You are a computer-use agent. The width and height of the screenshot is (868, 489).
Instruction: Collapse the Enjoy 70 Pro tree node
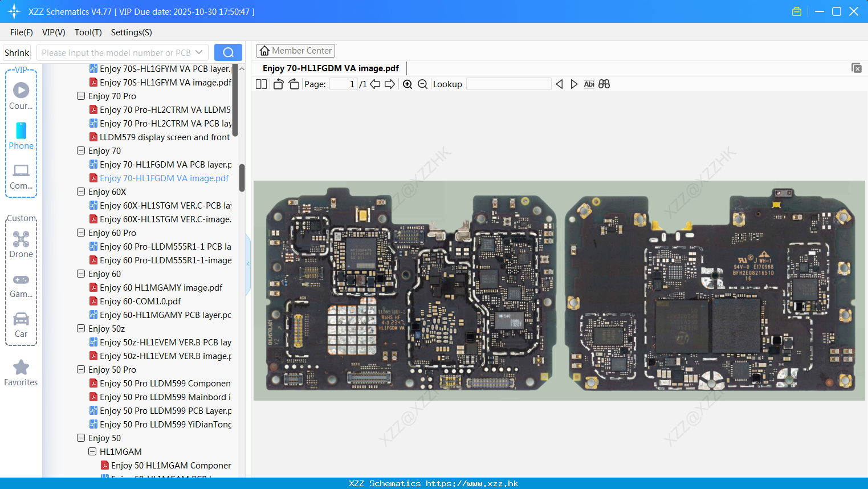click(x=81, y=96)
